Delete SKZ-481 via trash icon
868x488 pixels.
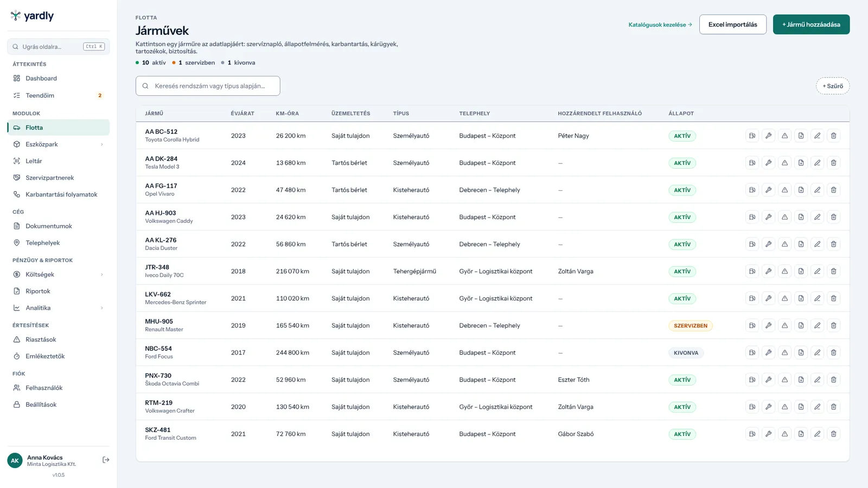coord(833,434)
